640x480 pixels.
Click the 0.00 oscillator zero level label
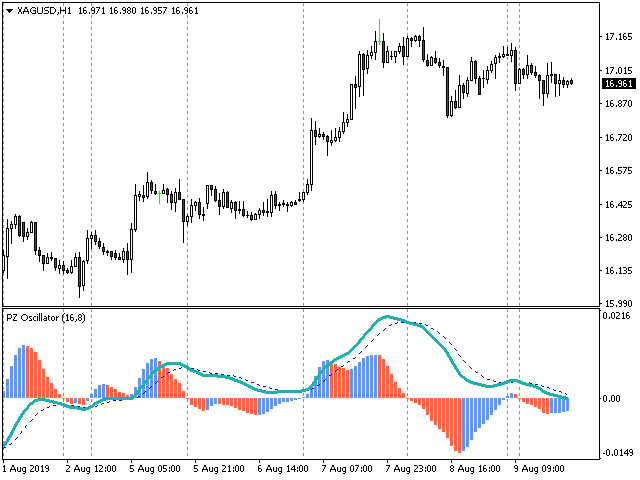coord(612,398)
